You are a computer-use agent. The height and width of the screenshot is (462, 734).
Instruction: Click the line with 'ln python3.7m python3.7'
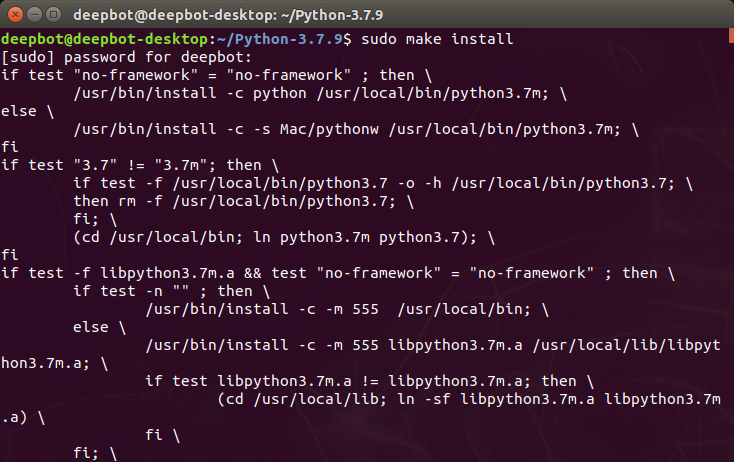(x=284, y=237)
